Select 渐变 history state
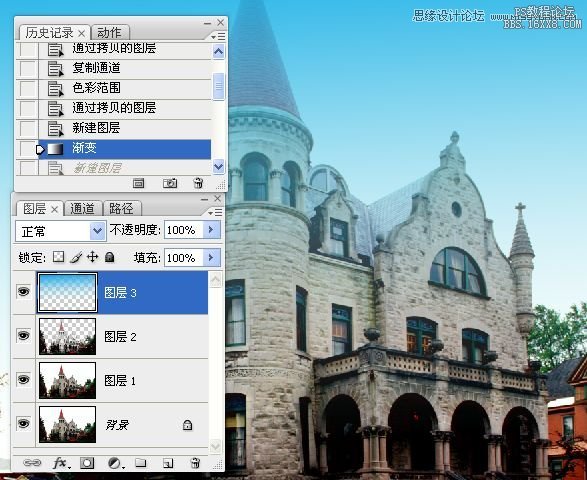The width and height of the screenshot is (587, 480). (125, 149)
